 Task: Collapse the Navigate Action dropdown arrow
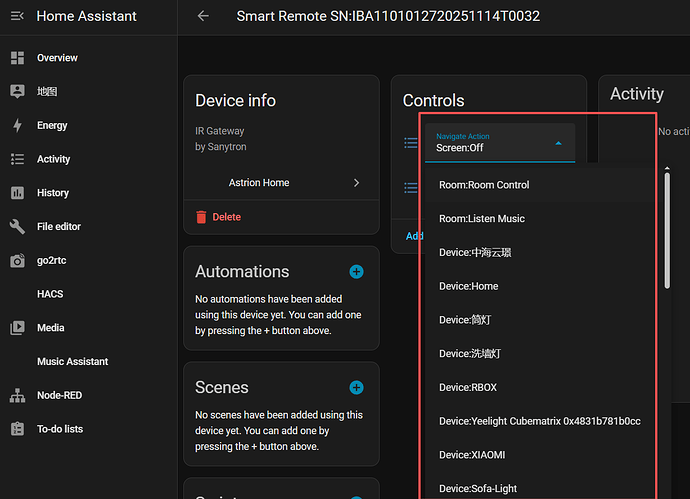click(558, 143)
